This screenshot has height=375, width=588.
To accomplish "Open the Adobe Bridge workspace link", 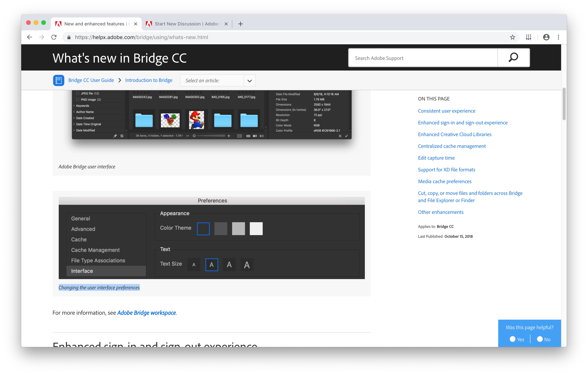I will 146,313.
